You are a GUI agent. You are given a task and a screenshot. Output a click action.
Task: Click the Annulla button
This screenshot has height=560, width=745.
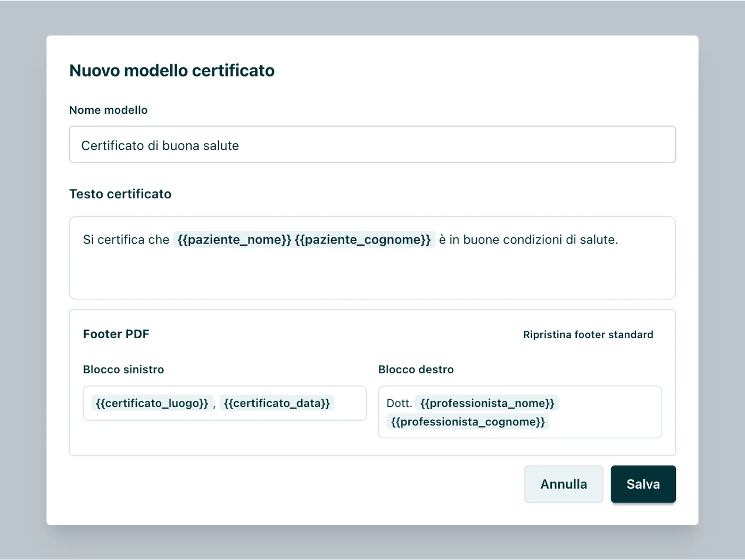(564, 484)
